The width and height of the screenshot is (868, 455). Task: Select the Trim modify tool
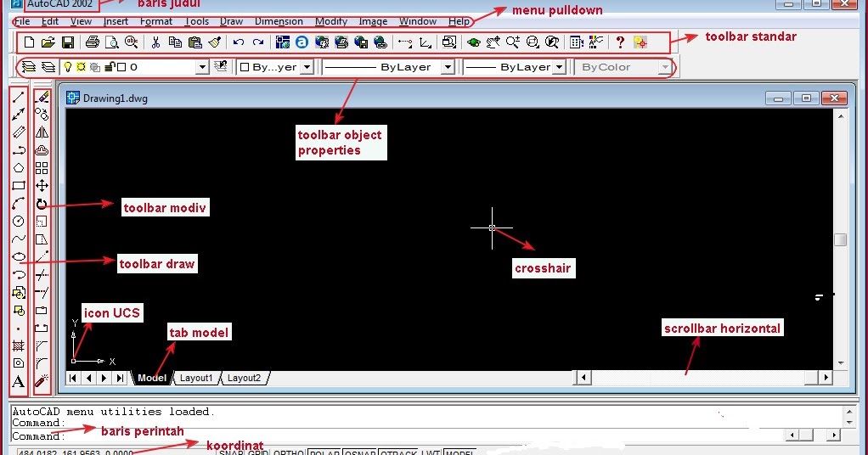tap(42, 274)
